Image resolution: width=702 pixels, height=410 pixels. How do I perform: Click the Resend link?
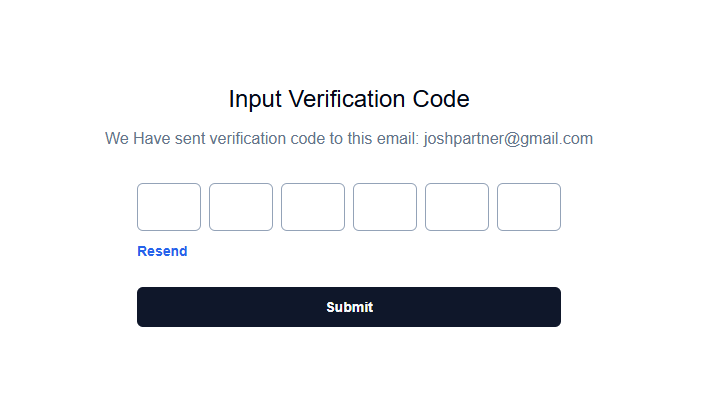pyautogui.click(x=162, y=251)
